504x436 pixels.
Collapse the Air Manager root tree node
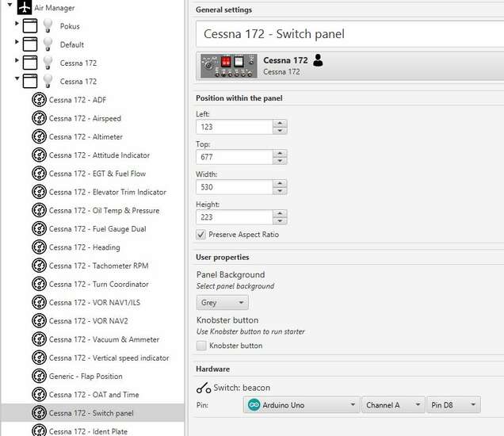point(10,5)
